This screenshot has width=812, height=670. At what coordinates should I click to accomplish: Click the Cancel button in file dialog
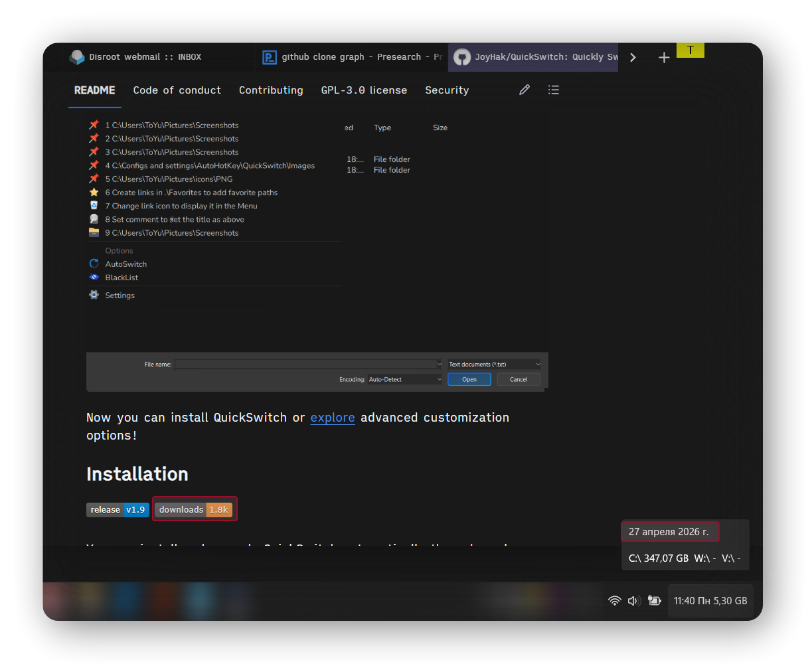click(x=519, y=379)
